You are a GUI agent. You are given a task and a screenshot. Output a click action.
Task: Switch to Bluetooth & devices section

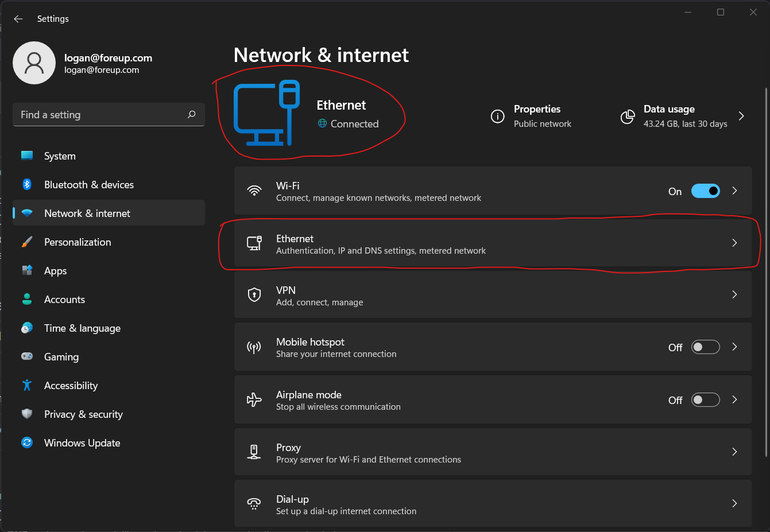pos(89,184)
